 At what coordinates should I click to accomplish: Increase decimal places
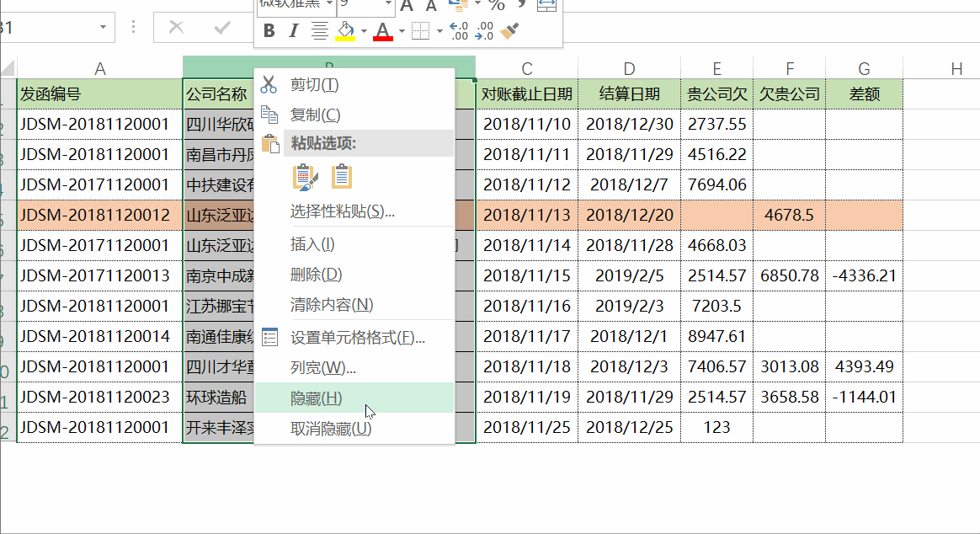point(459,30)
